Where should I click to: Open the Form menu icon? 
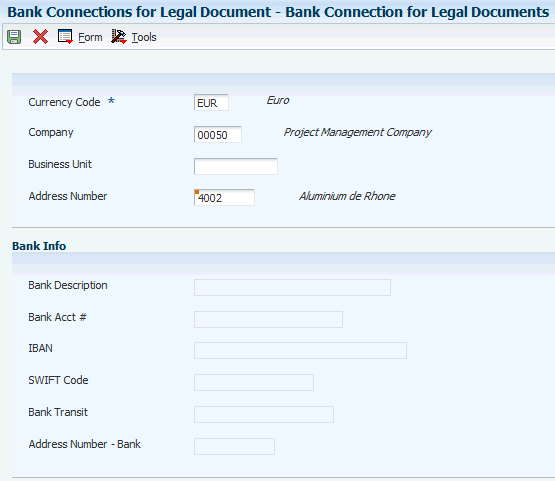click(x=65, y=37)
